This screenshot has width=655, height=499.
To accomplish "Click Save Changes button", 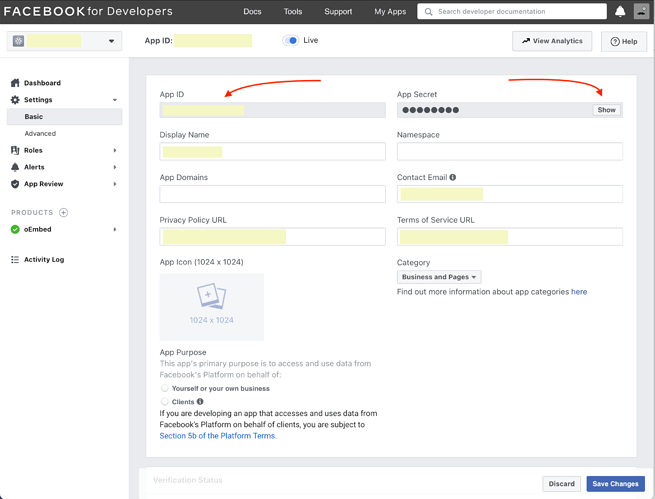I will tap(615, 484).
